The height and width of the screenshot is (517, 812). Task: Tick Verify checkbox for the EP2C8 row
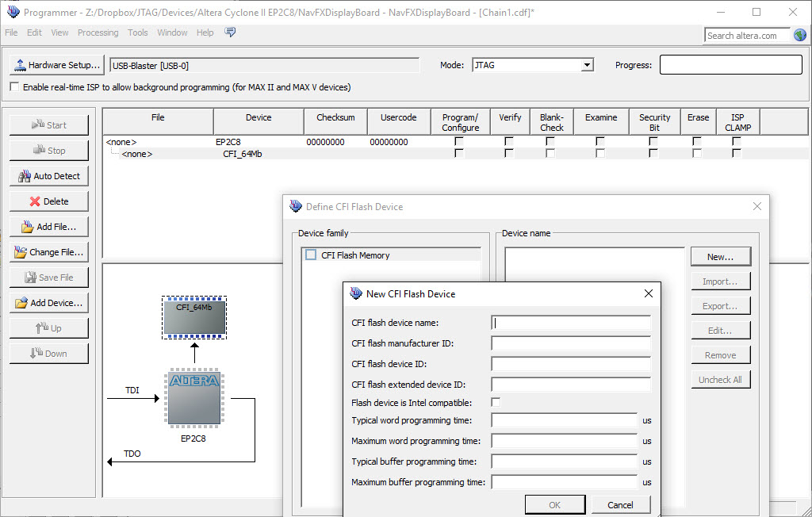(x=509, y=141)
